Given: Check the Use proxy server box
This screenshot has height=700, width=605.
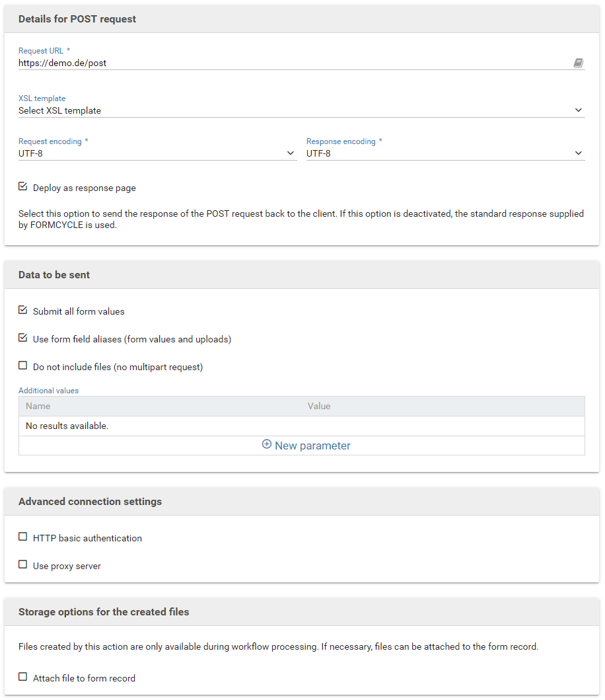Looking at the screenshot, I should point(22,564).
